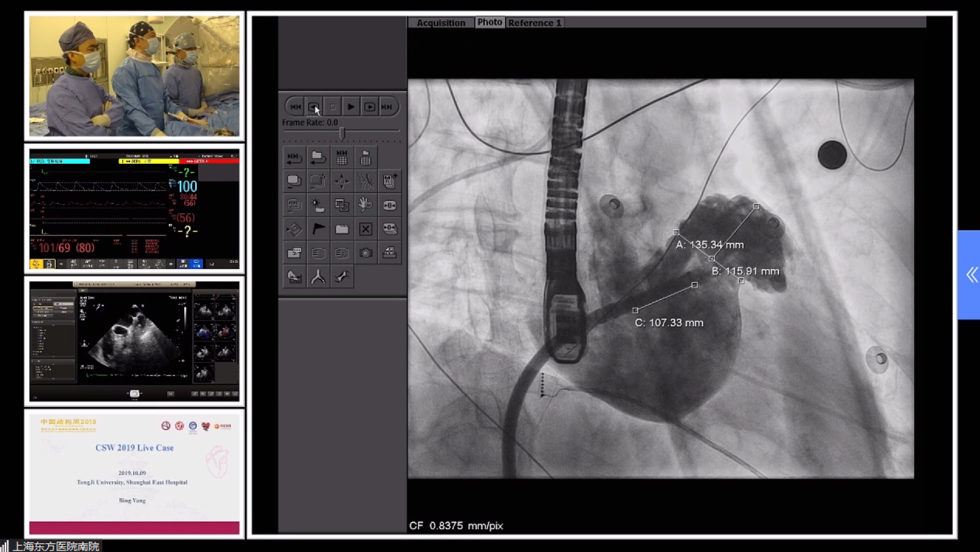The image size is (980, 552).
Task: Open the distance measurement ruler tool
Action: tap(294, 277)
